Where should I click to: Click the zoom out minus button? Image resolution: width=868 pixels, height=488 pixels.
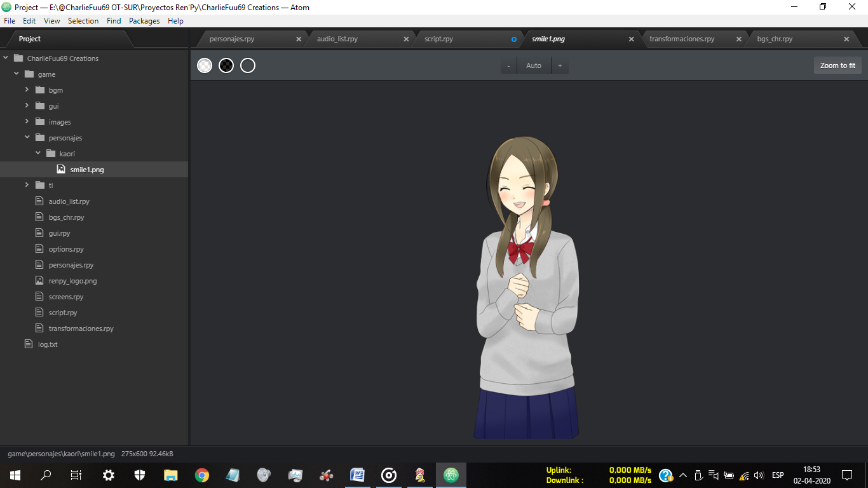click(x=508, y=65)
